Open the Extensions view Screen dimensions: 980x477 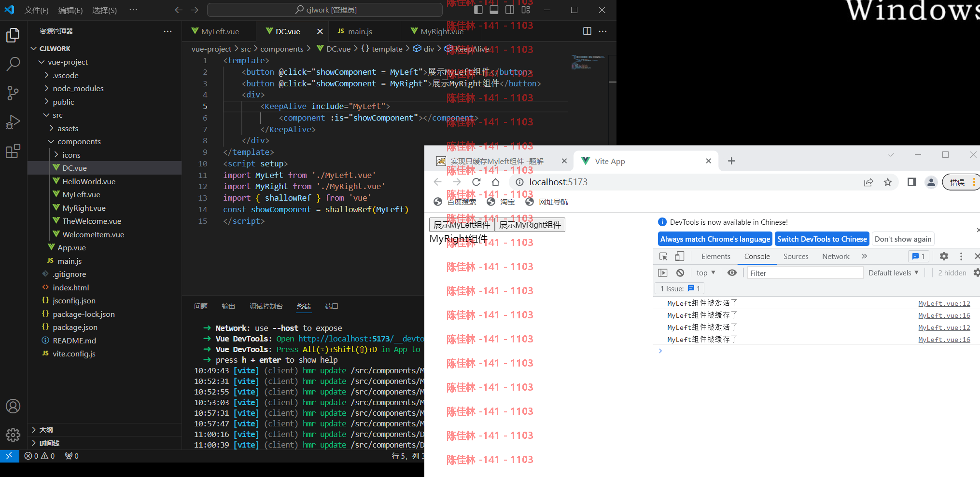point(13,151)
